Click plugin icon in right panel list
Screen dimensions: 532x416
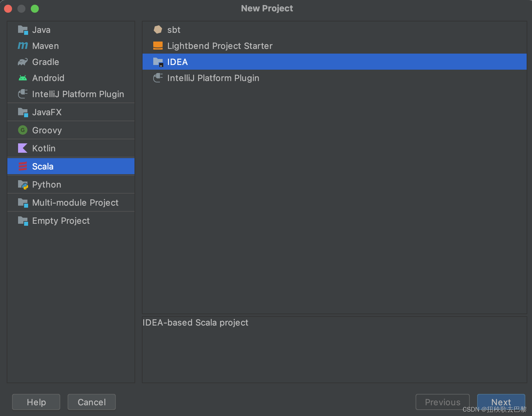point(158,78)
